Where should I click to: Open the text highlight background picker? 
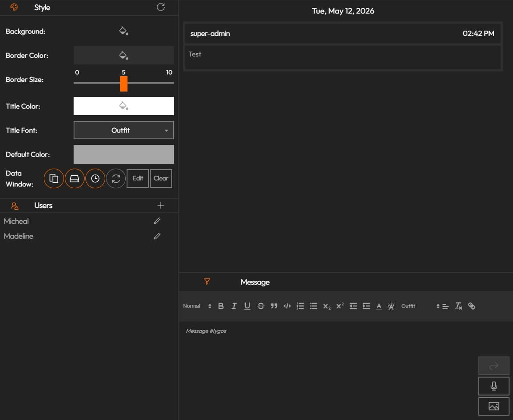click(391, 306)
